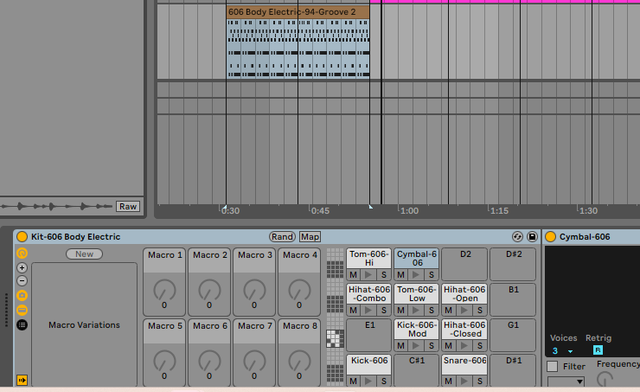Add a macro control with plus icon

(x=22, y=268)
